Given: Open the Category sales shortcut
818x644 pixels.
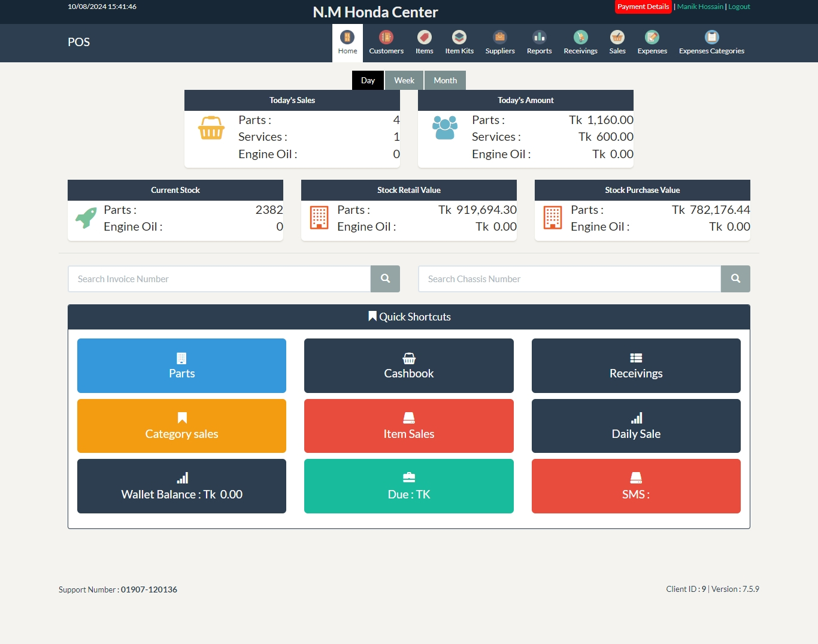Looking at the screenshot, I should click(x=181, y=426).
